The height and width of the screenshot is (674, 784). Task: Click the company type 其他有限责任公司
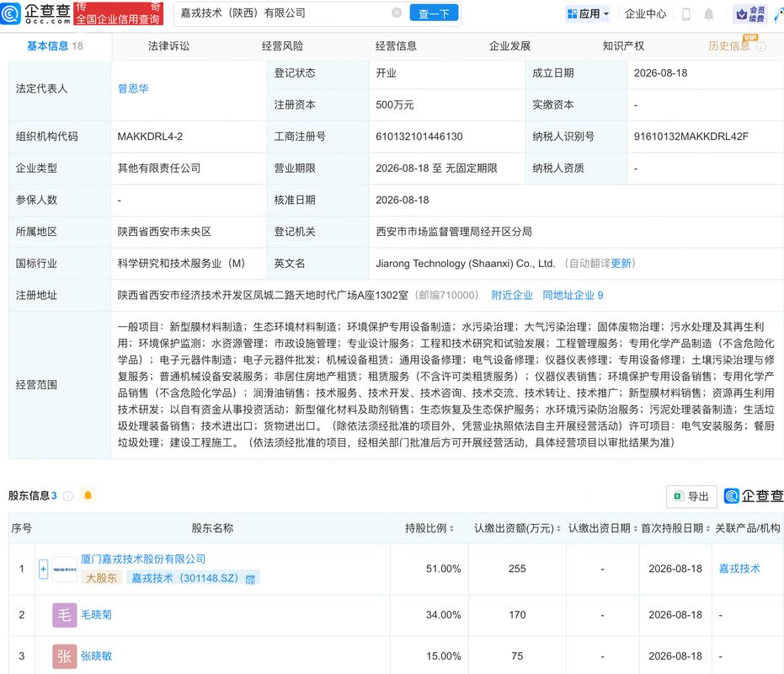click(x=159, y=168)
